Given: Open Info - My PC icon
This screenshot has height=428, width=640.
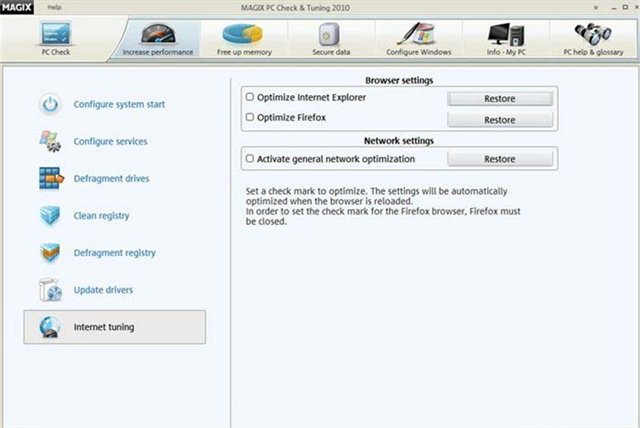Looking at the screenshot, I should tap(507, 33).
